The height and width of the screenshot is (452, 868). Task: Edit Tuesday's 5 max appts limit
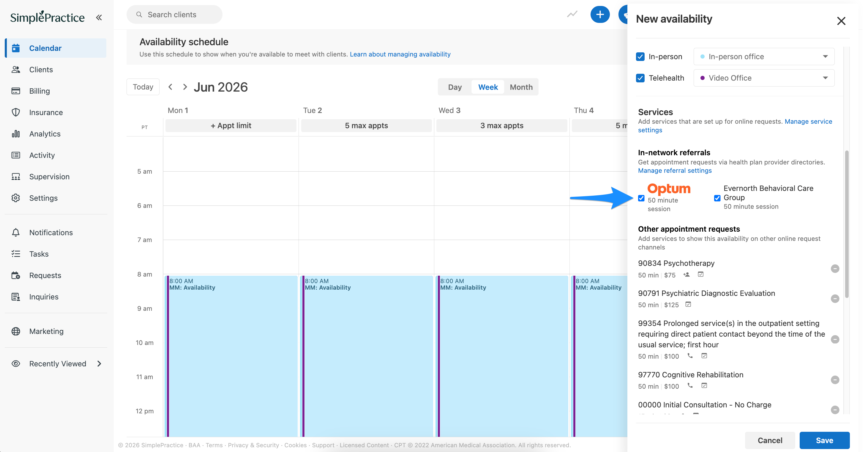click(x=366, y=125)
